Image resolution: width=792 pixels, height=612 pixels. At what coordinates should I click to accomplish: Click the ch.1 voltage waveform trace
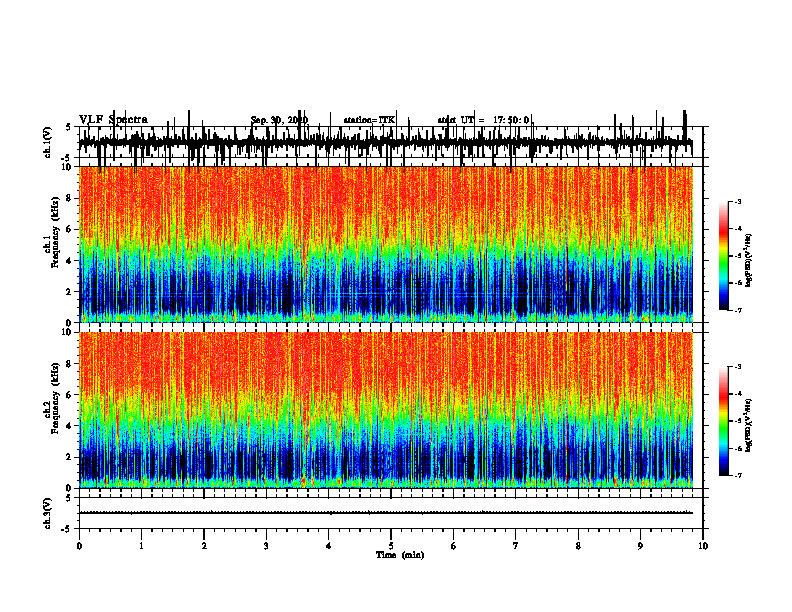click(386, 143)
